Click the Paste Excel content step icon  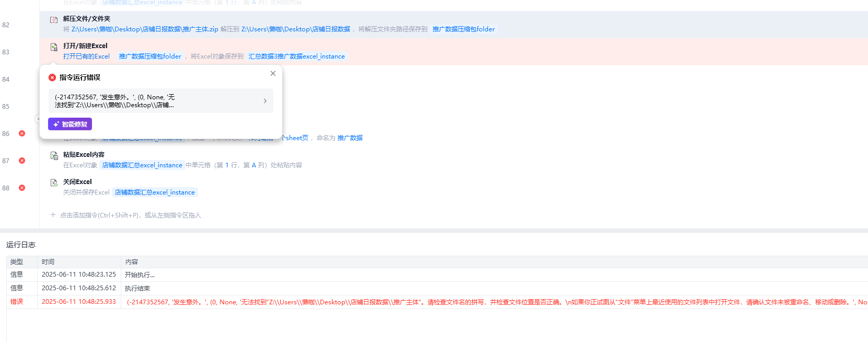[x=54, y=156]
